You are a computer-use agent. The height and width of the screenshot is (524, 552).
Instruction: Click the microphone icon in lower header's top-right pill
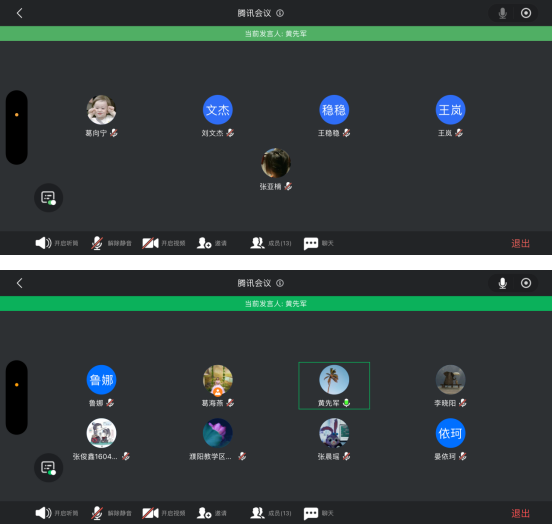[x=503, y=283]
